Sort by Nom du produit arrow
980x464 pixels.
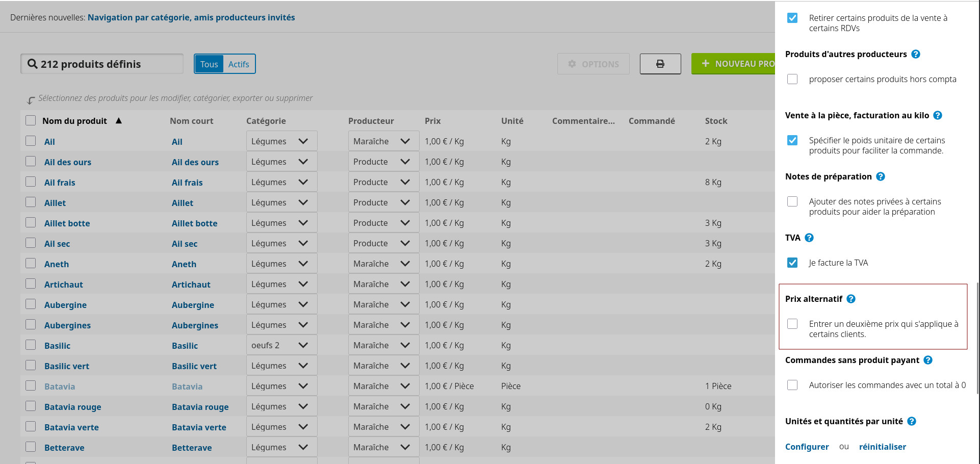point(119,121)
